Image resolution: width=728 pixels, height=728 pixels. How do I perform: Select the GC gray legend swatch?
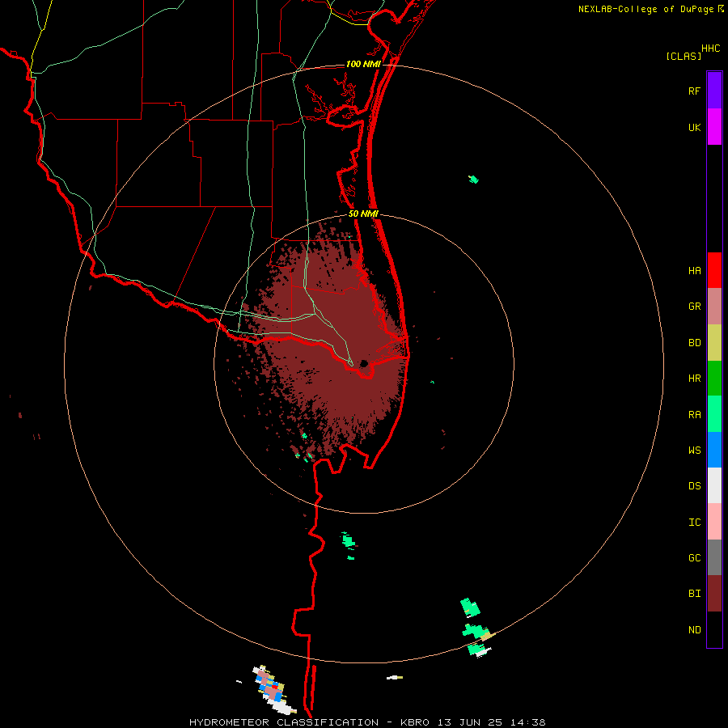point(714,557)
